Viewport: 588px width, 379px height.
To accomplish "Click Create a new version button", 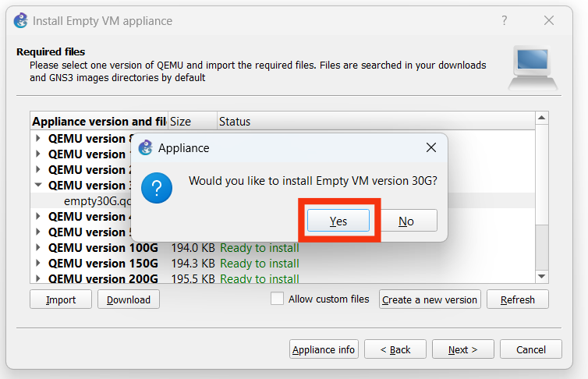I will 429,299.
